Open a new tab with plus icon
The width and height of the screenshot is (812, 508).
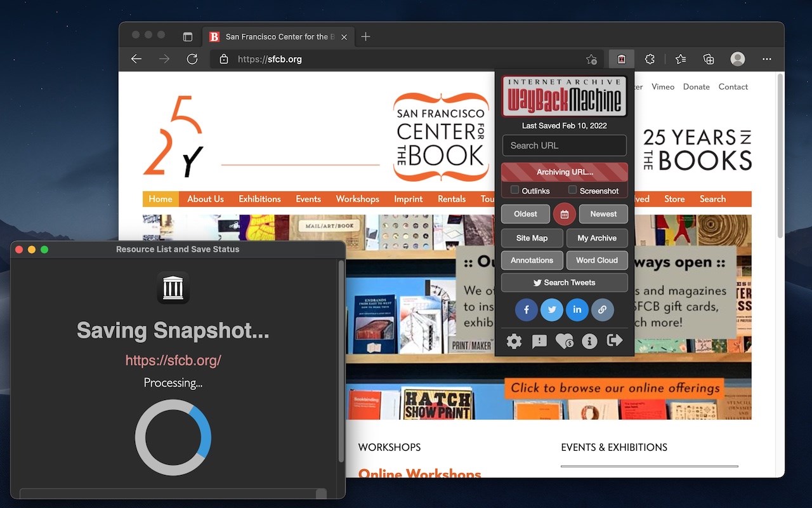[365, 37]
